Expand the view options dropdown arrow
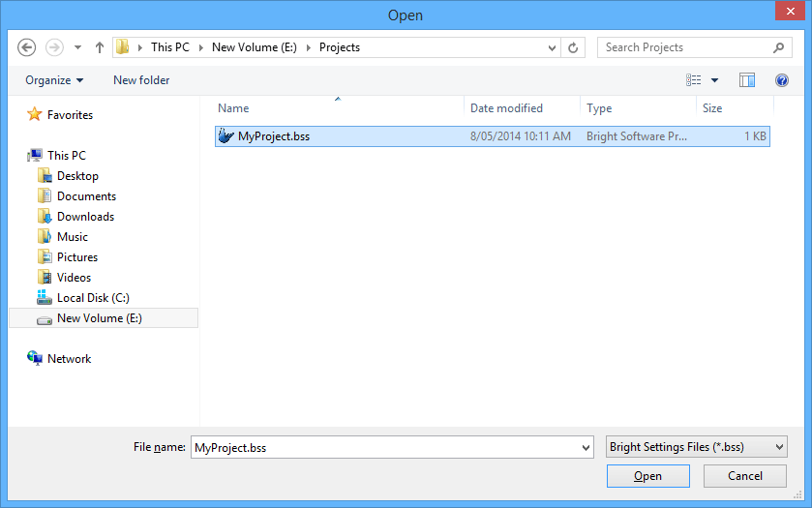Screen dimensions: 812x508 point(715,80)
